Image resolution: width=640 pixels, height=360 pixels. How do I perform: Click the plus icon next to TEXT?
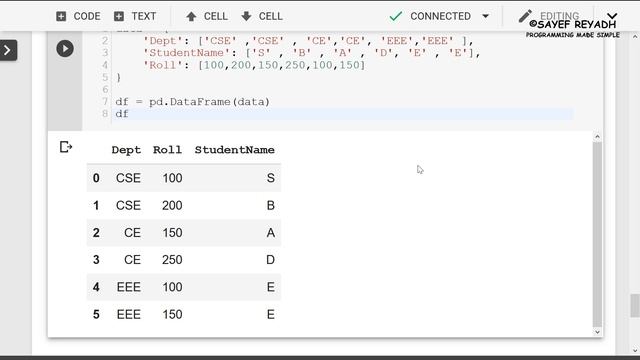tap(119, 16)
